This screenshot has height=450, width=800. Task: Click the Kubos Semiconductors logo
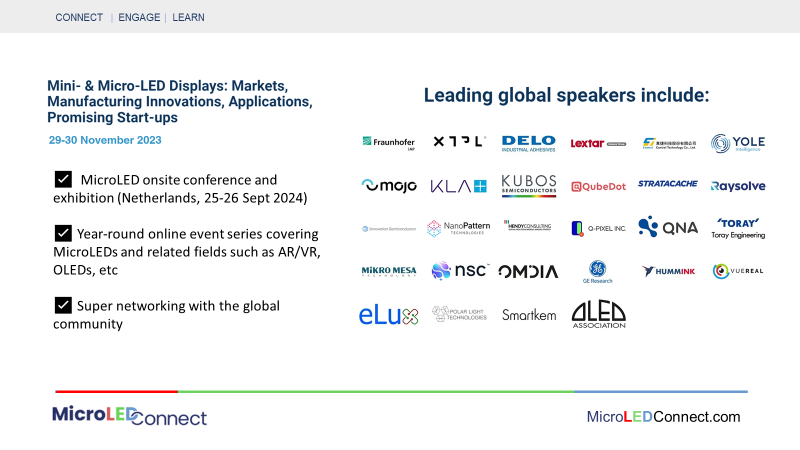(x=529, y=186)
